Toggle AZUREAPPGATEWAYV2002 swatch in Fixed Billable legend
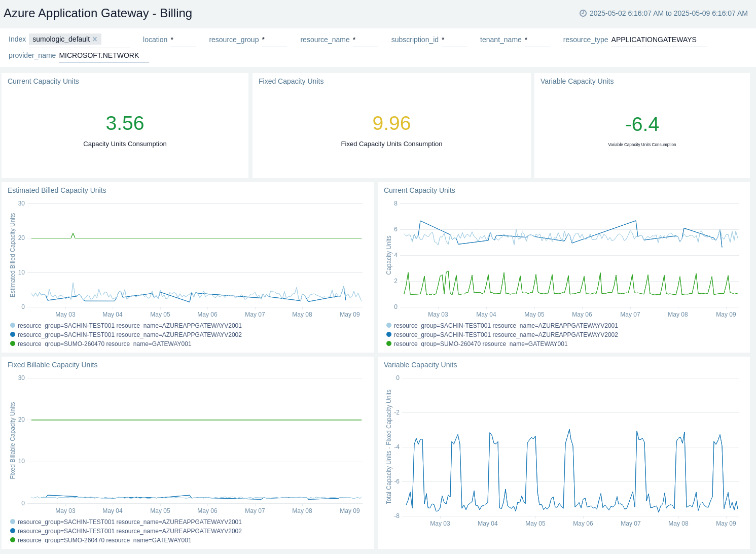 pos(13,531)
